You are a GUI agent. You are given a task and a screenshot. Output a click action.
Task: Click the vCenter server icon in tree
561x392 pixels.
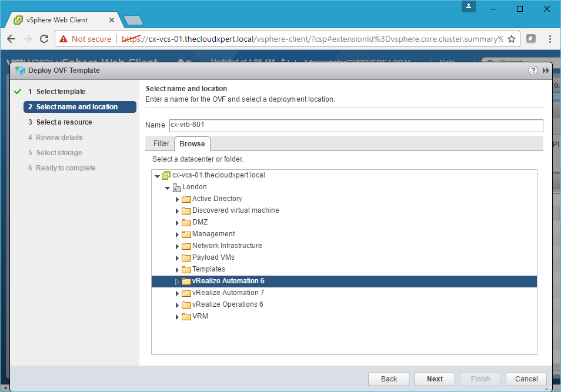[166, 175]
